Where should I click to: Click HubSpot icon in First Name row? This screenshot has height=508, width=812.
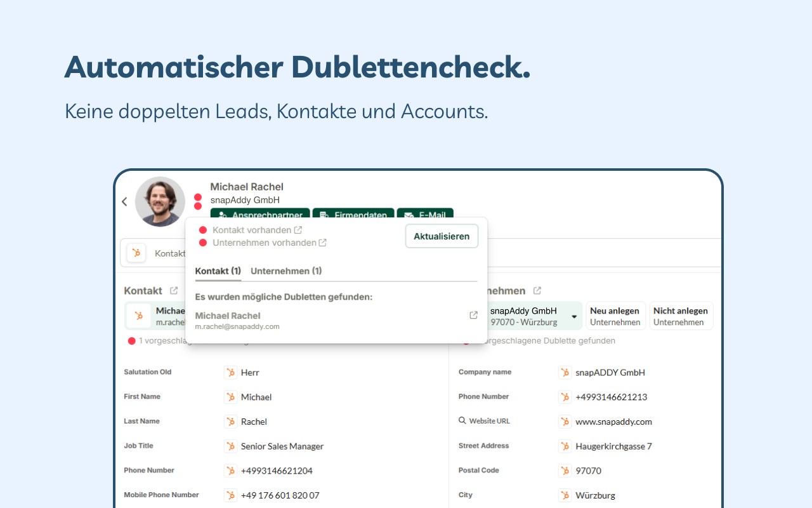pyautogui.click(x=230, y=398)
